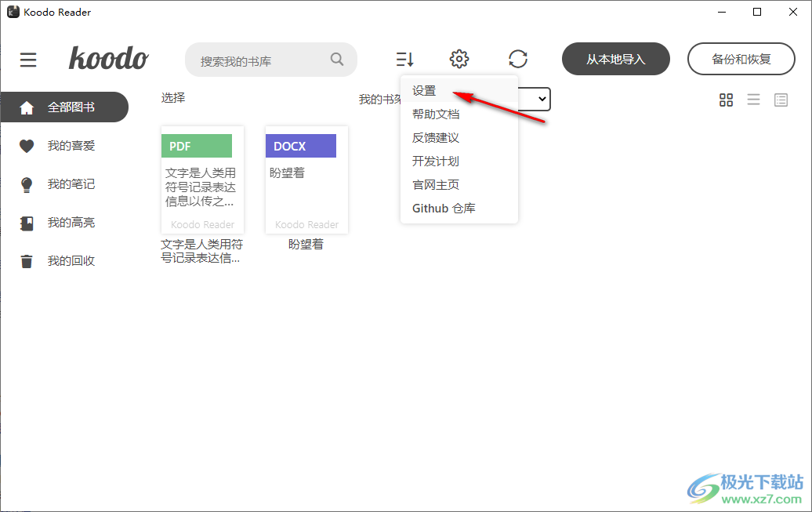Switch to list view mode
Screen dimensions: 812x512
(x=753, y=100)
